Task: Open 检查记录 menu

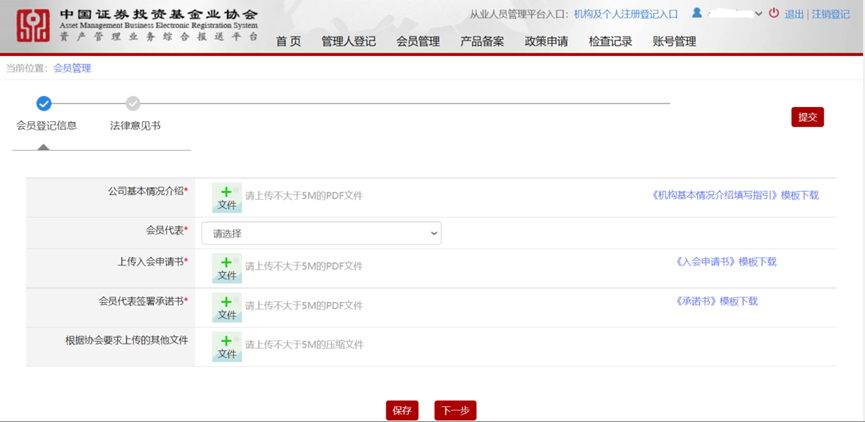Action: pos(610,41)
